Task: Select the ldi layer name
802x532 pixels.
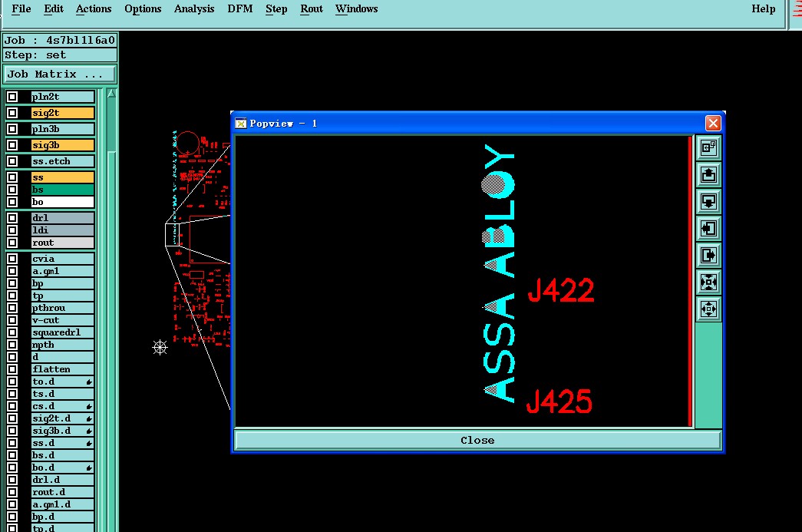Action: 63,230
